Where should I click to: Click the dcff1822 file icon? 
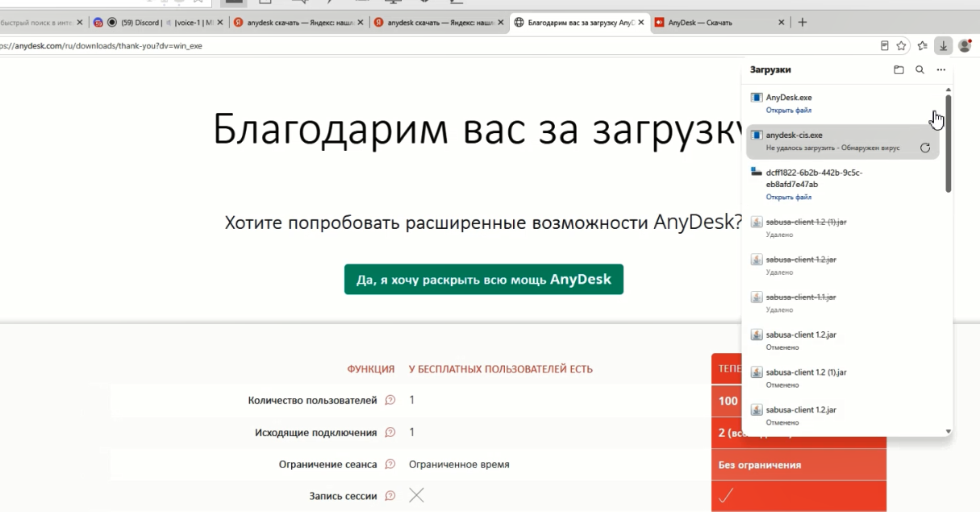click(x=757, y=172)
